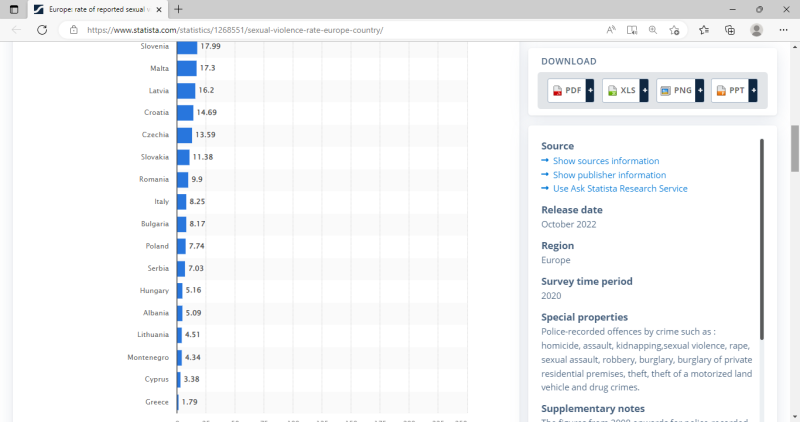Image resolution: width=800 pixels, height=422 pixels.
Task: Download the data as XLS
Action: (x=625, y=91)
